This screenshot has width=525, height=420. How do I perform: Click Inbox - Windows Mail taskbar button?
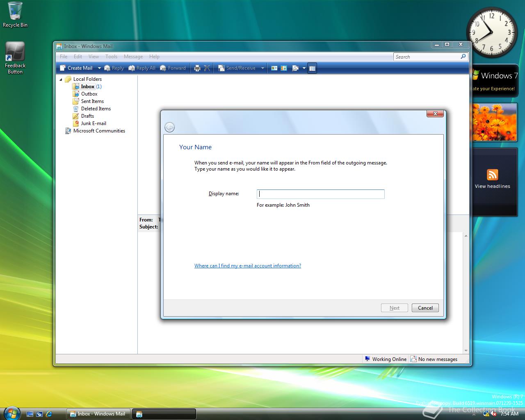click(98, 414)
